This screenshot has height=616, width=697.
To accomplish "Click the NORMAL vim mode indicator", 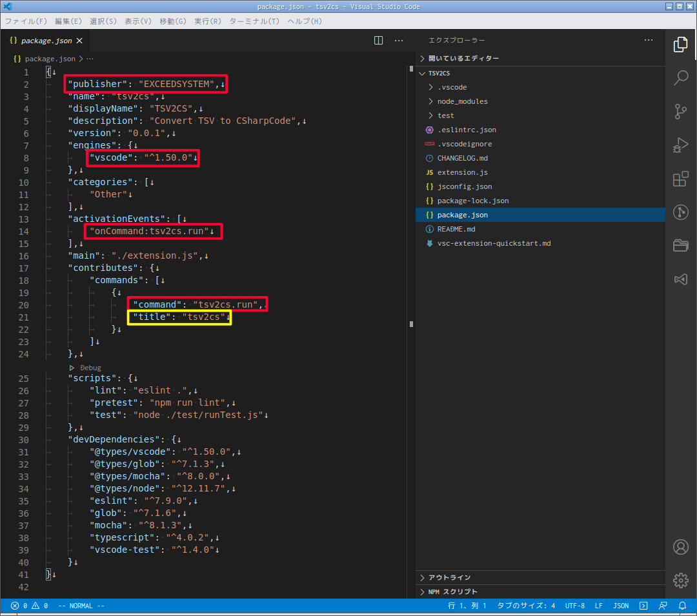I will (x=81, y=606).
